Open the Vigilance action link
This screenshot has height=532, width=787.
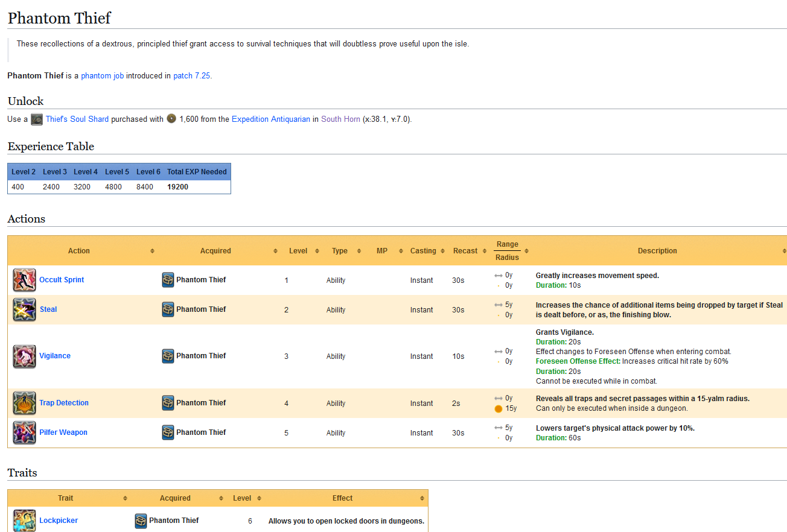pyautogui.click(x=55, y=356)
